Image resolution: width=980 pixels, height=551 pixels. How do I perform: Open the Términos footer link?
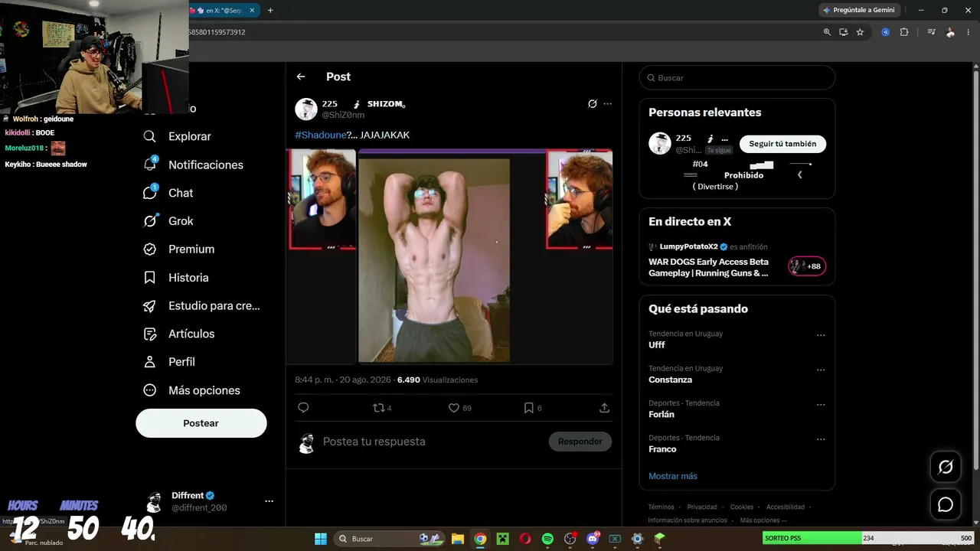tap(661, 507)
